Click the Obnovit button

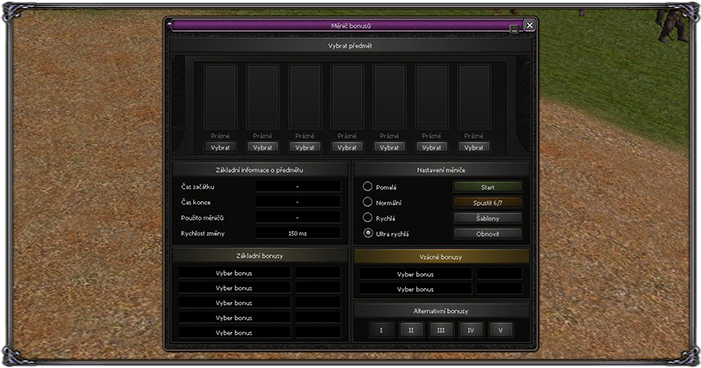pos(488,233)
